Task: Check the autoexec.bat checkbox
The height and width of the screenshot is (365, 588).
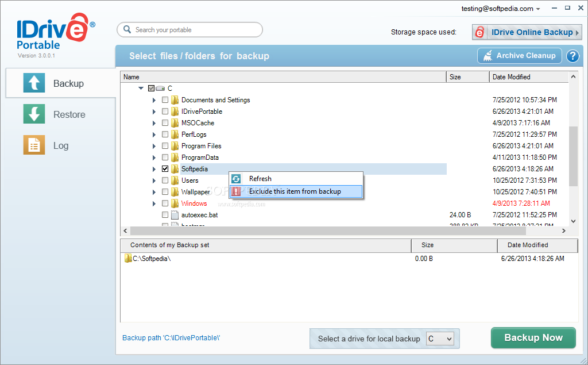Action: click(x=165, y=215)
